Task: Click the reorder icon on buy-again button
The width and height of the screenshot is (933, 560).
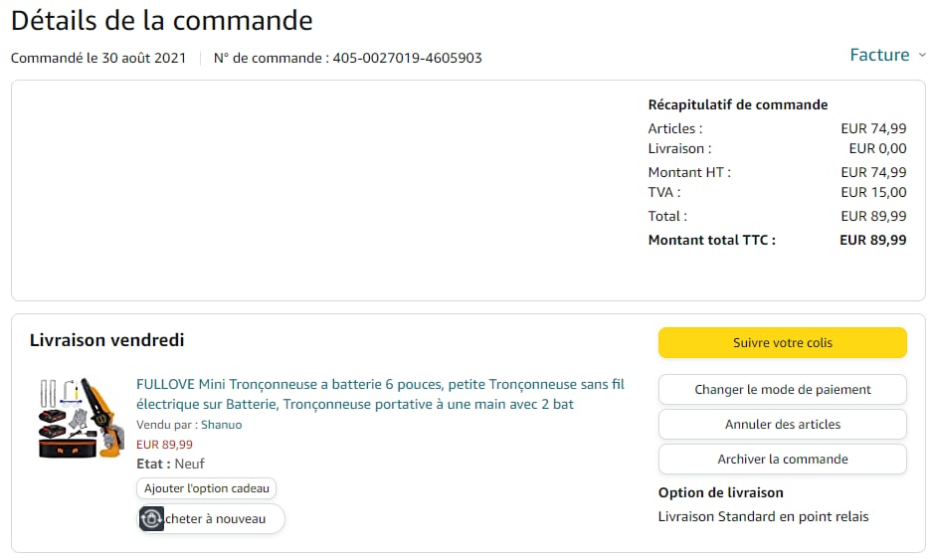Action: click(x=151, y=518)
